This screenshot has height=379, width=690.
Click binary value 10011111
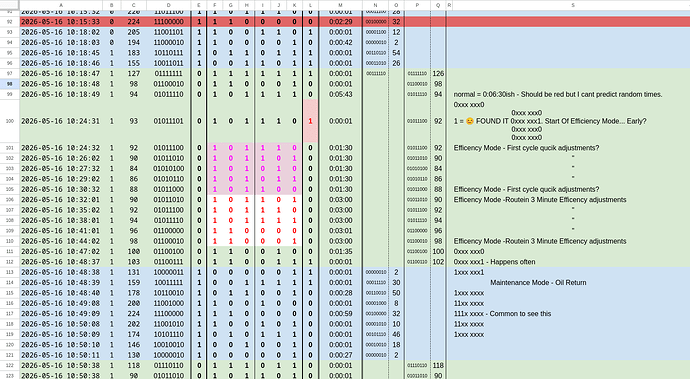[169, 283]
